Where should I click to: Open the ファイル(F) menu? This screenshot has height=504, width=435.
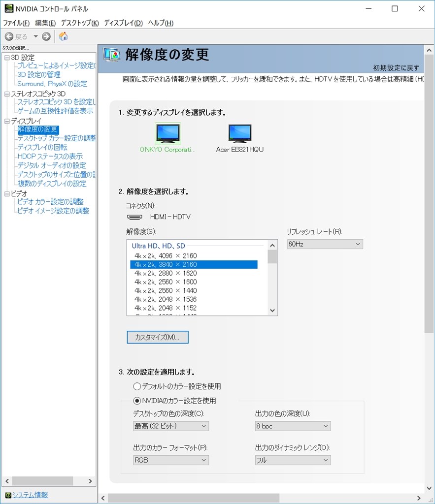point(16,23)
